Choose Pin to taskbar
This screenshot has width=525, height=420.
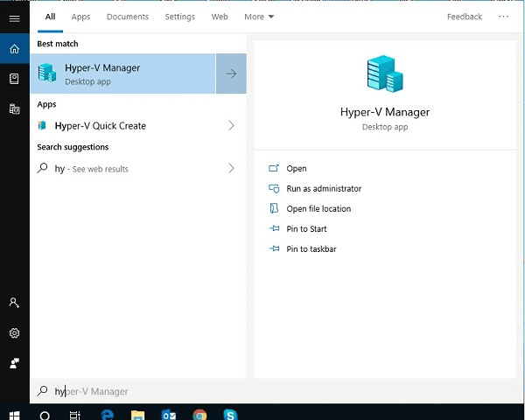(311, 248)
